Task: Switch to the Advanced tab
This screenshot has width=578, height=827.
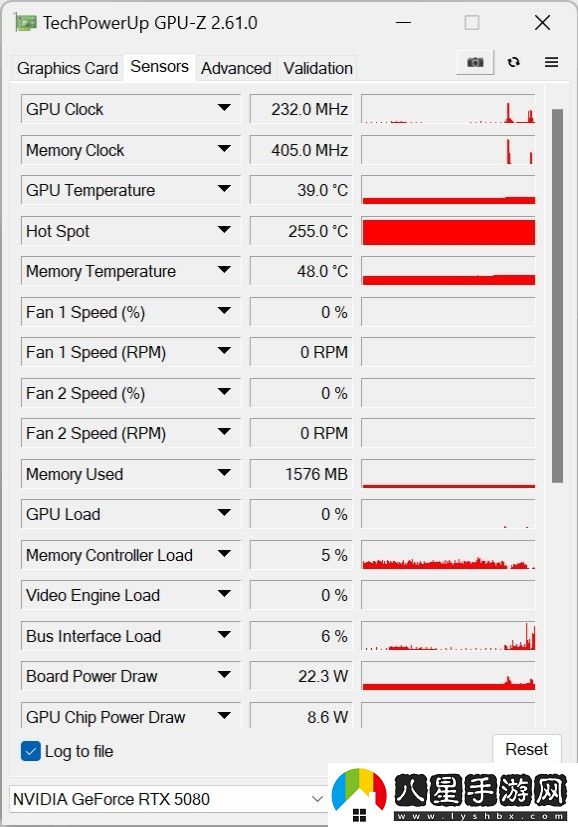Action: click(x=236, y=68)
